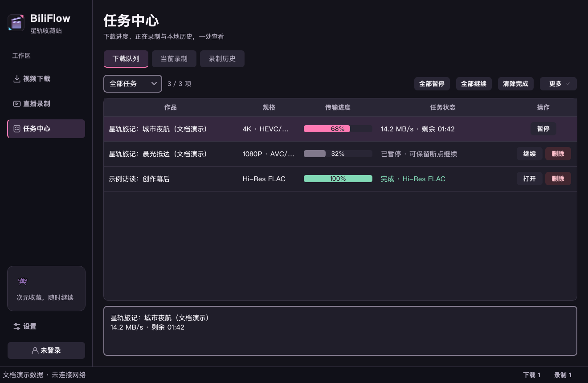Image resolution: width=588 pixels, height=383 pixels.
Task: Click the 未登录 login button
Action: [x=46, y=350]
